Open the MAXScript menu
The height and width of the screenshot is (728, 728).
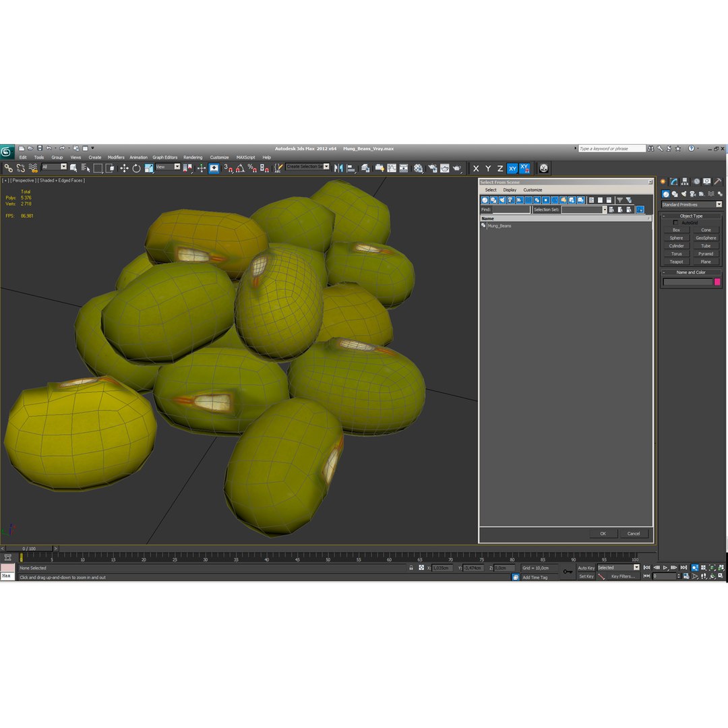tap(245, 157)
